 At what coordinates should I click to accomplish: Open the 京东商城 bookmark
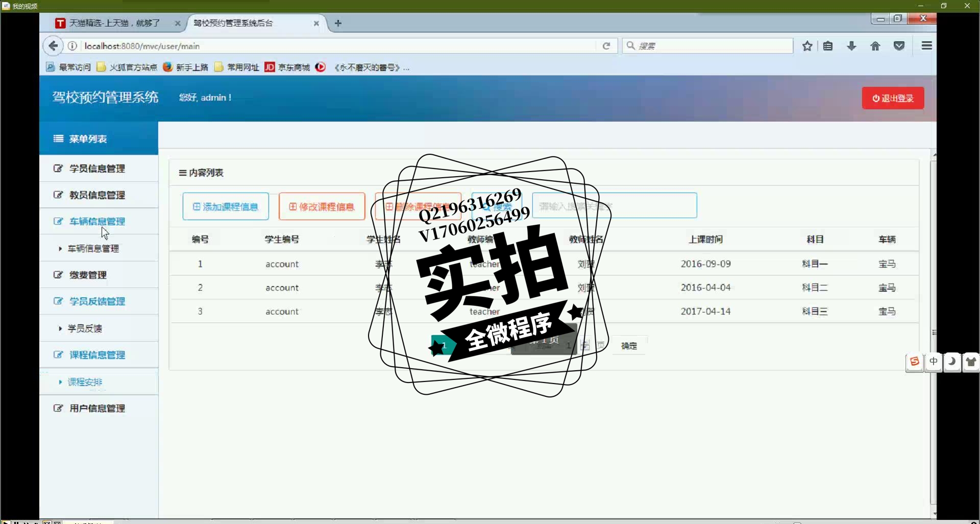[287, 67]
